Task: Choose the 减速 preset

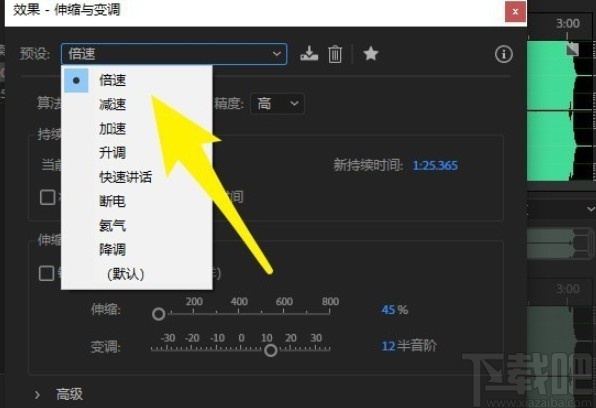Action: 137,104
